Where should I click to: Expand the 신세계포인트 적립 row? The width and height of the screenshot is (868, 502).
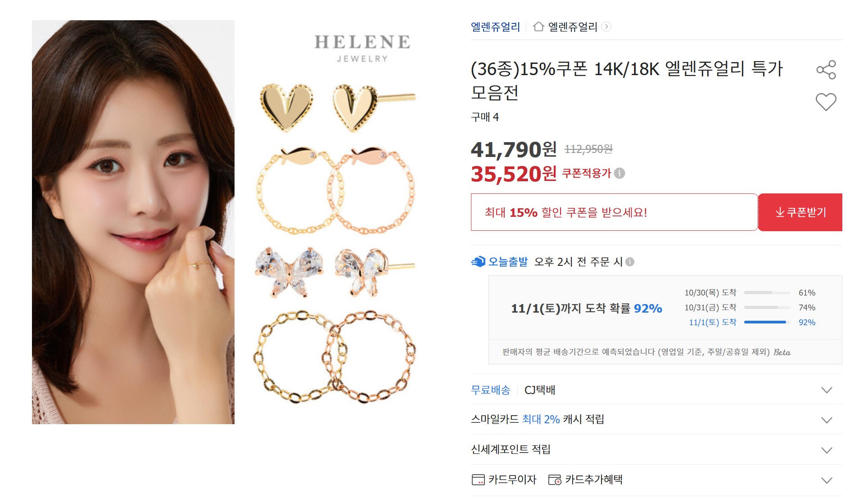[656, 449]
